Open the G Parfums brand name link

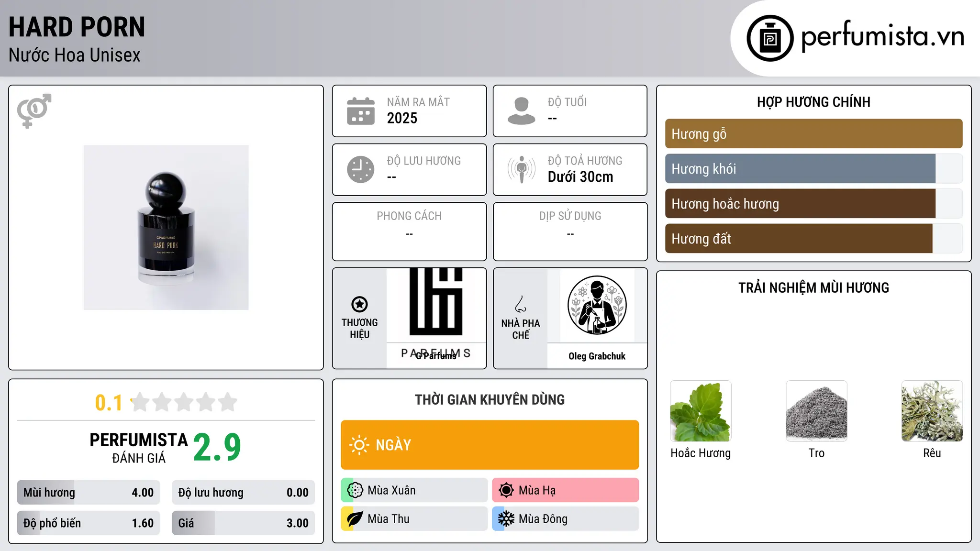click(x=436, y=356)
